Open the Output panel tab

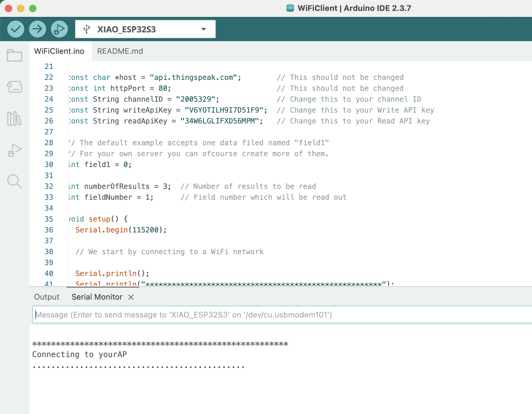pos(47,297)
